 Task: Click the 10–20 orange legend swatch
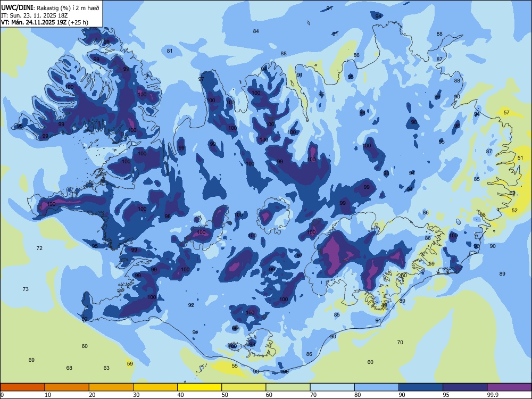(67, 387)
